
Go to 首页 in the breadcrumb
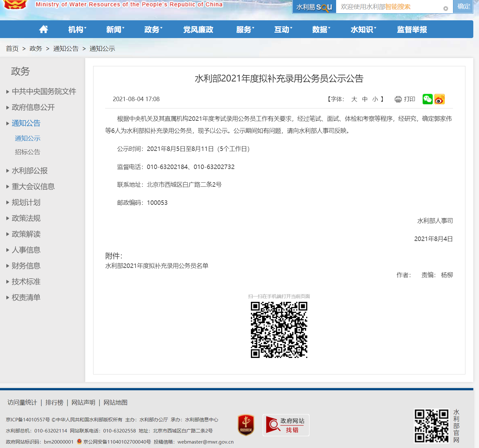coord(12,49)
